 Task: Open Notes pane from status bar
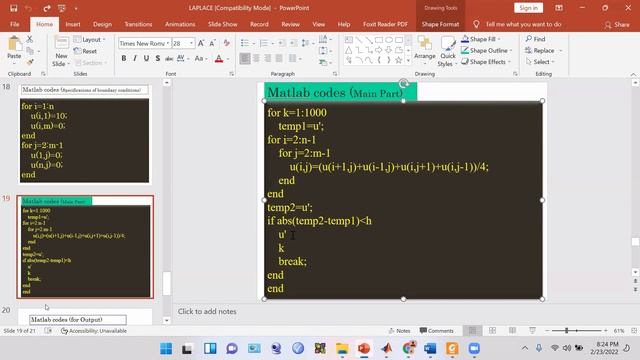coord(399,331)
